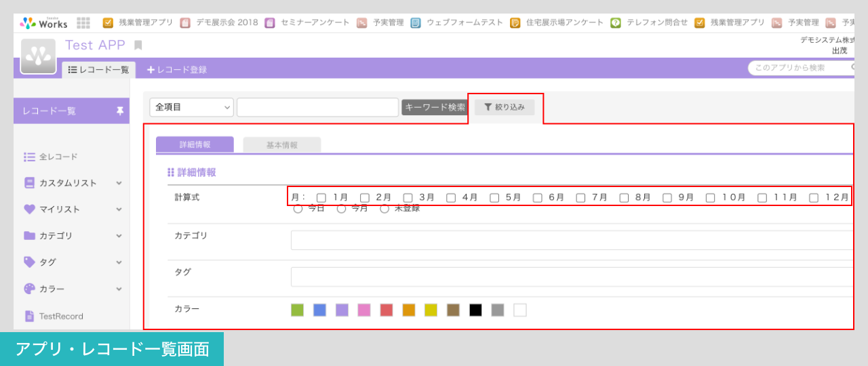This screenshot has width=868, height=366.
Task: Open the デモ展示会 2018 app shortcut
Action: pyautogui.click(x=219, y=22)
